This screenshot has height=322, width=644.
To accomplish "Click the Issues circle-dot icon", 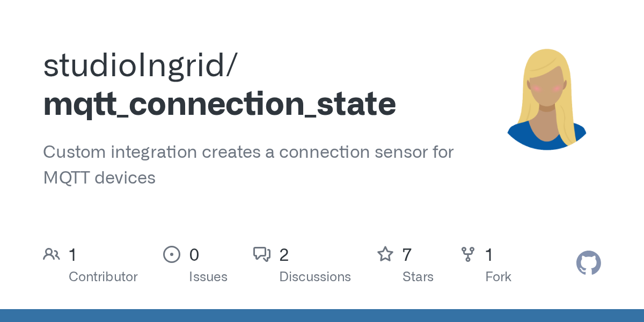I will click(x=171, y=254).
